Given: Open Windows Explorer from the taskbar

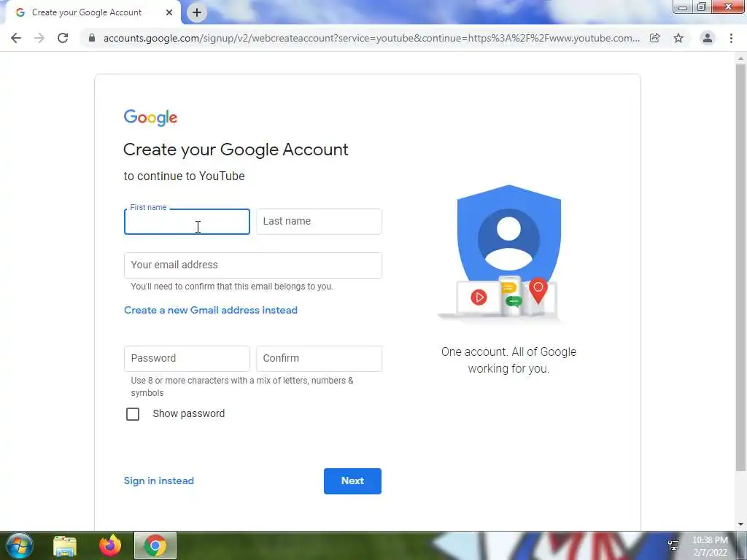Looking at the screenshot, I should (x=65, y=545).
